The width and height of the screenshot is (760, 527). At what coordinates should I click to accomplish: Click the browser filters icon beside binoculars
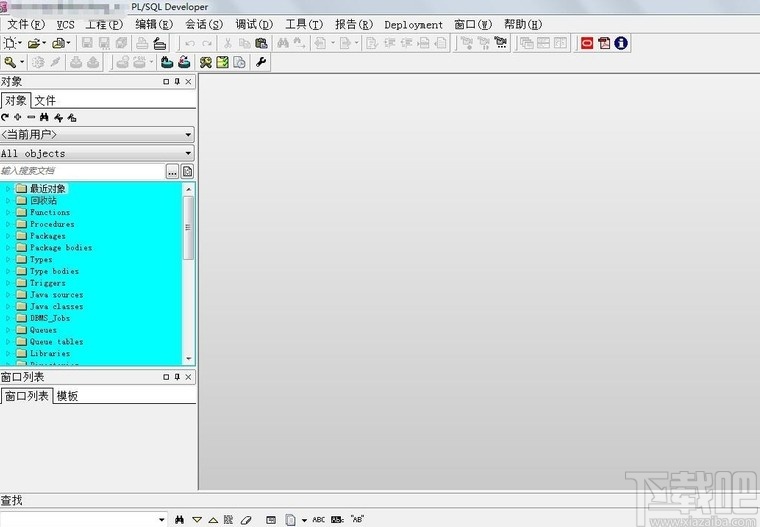(x=58, y=117)
